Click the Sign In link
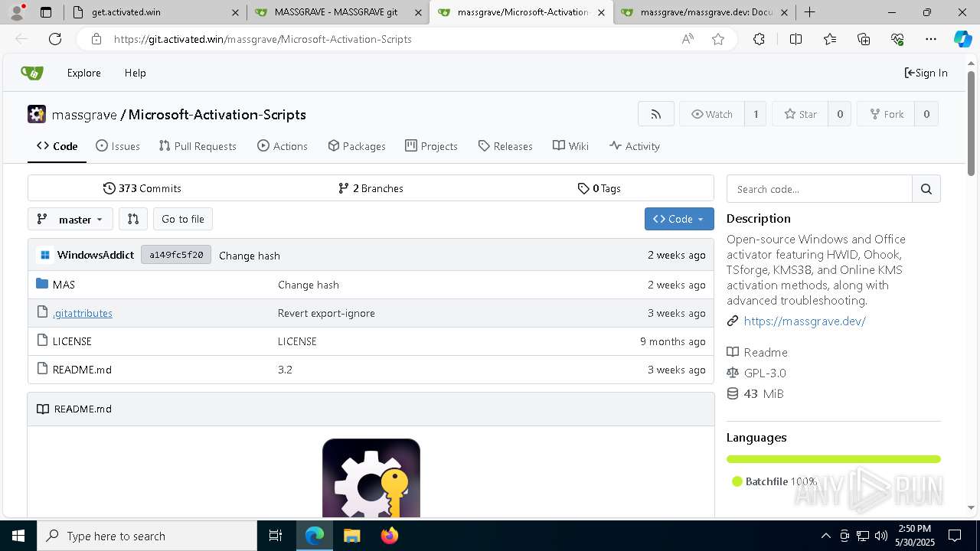The image size is (980, 551). pos(926,73)
